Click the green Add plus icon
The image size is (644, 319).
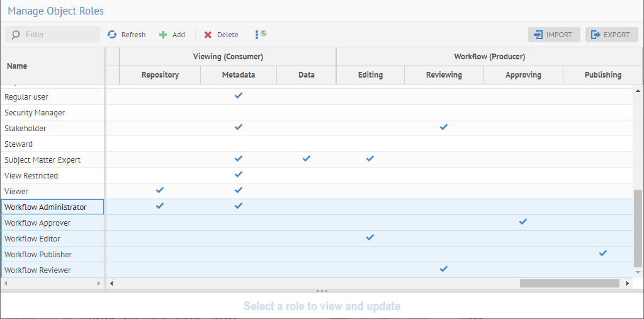(163, 35)
